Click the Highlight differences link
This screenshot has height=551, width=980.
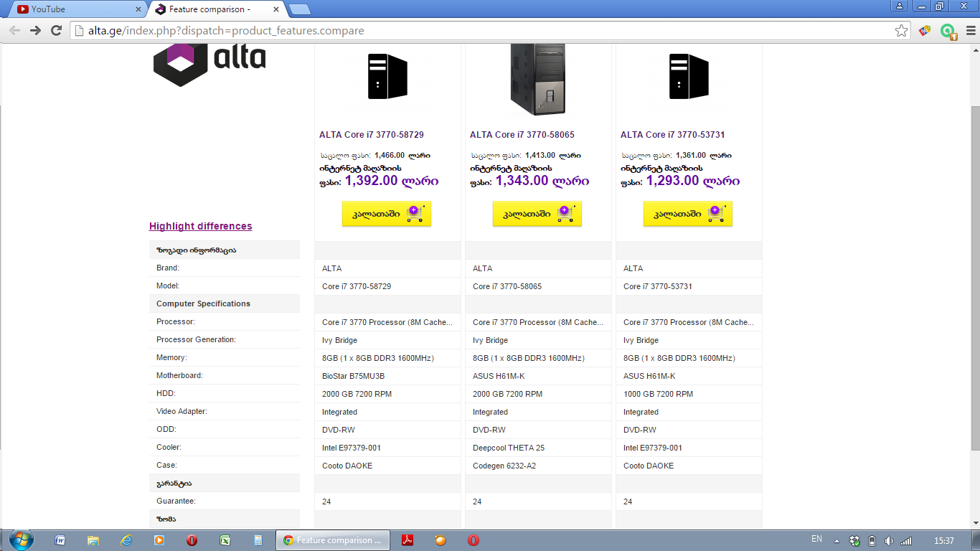(x=201, y=226)
